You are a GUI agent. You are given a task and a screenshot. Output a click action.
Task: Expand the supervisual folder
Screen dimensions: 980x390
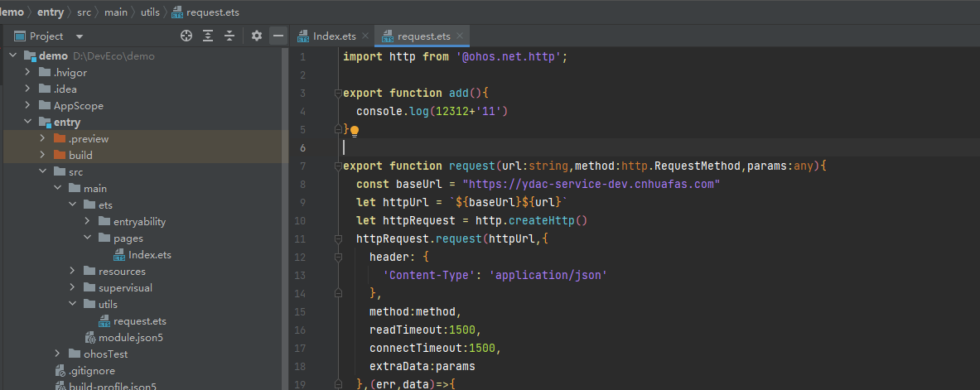73,287
